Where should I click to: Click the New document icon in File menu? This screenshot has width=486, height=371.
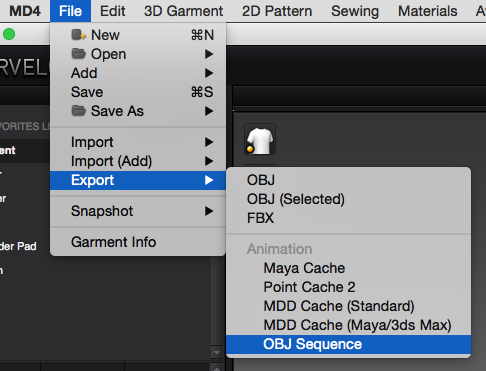pyautogui.click(x=79, y=35)
